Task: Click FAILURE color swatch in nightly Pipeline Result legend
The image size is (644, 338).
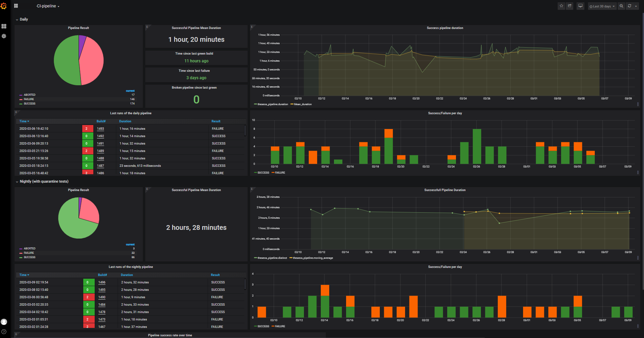Action: coord(21,253)
